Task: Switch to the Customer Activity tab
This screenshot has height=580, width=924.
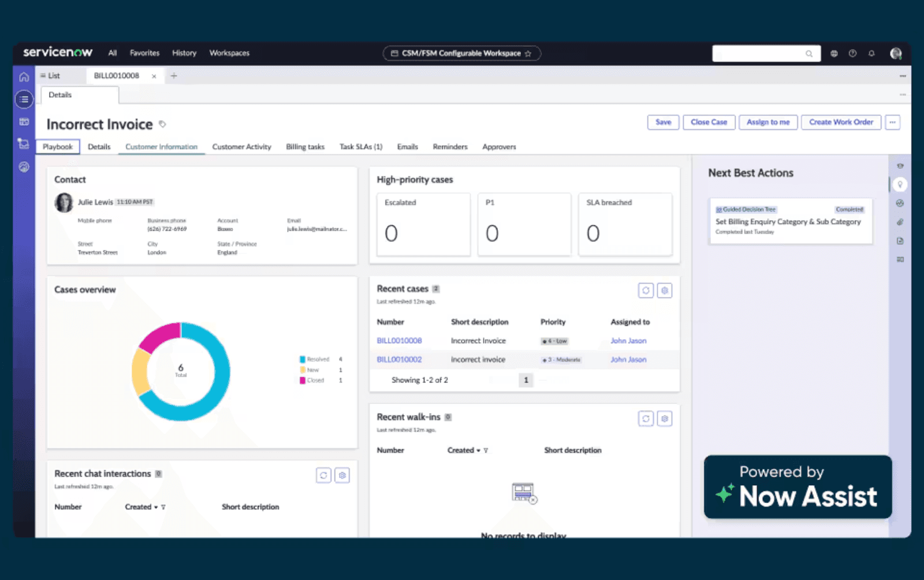Action: pyautogui.click(x=241, y=147)
